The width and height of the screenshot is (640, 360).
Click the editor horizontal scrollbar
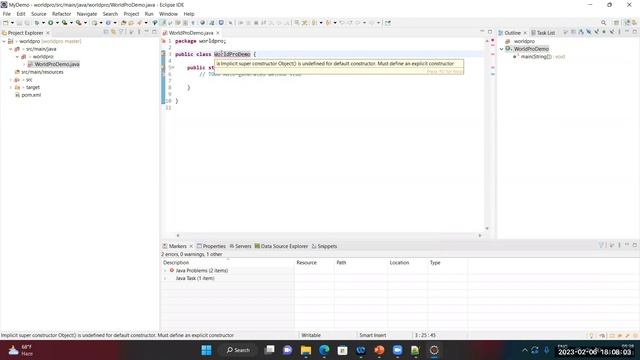[x=329, y=236]
